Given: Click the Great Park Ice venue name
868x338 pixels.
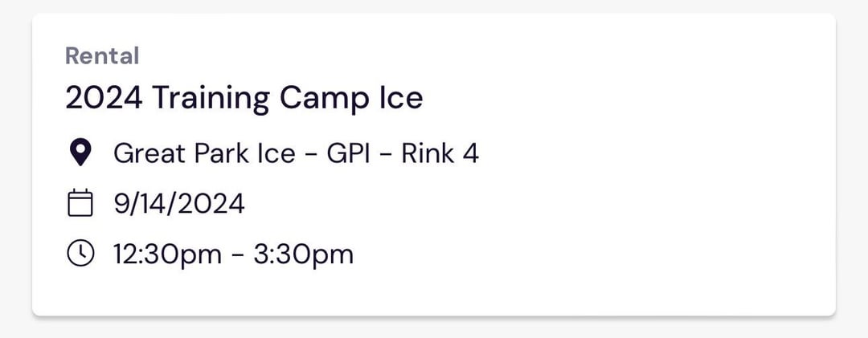Looking at the screenshot, I should click(204, 153).
